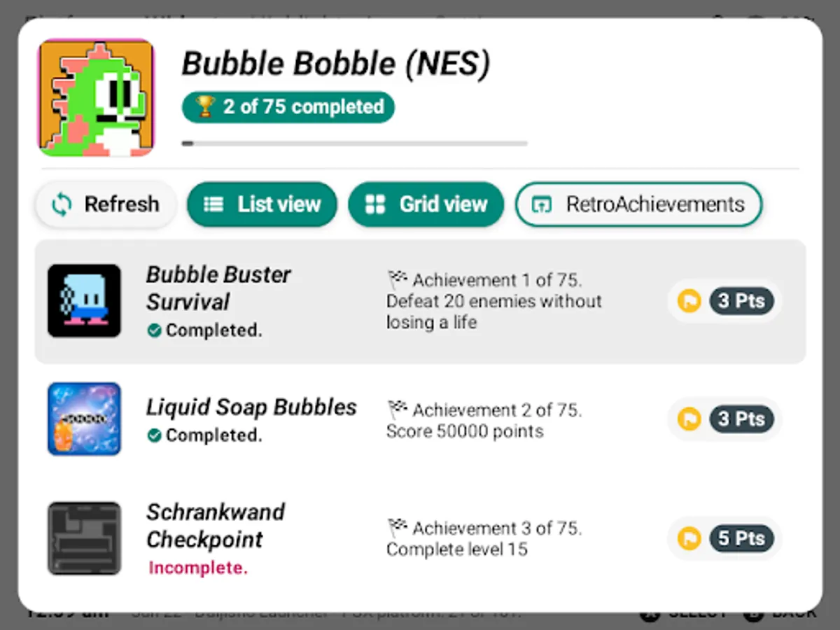The image size is (840, 630).
Task: Click the RetroAchievements external page icon
Action: pyautogui.click(x=540, y=204)
